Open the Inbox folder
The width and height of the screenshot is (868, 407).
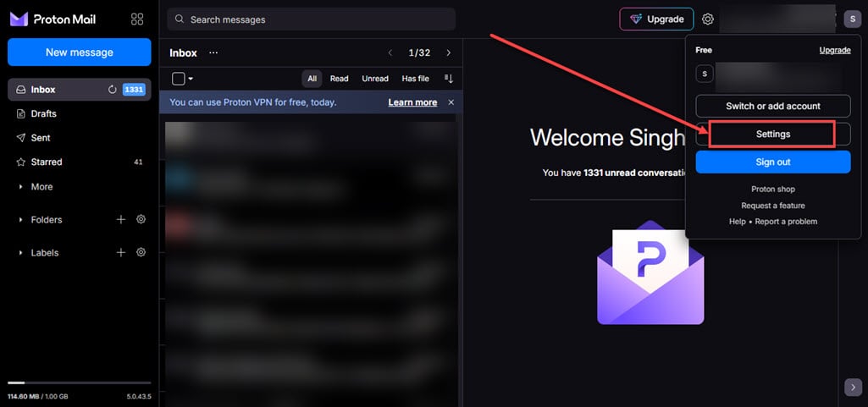click(79, 90)
